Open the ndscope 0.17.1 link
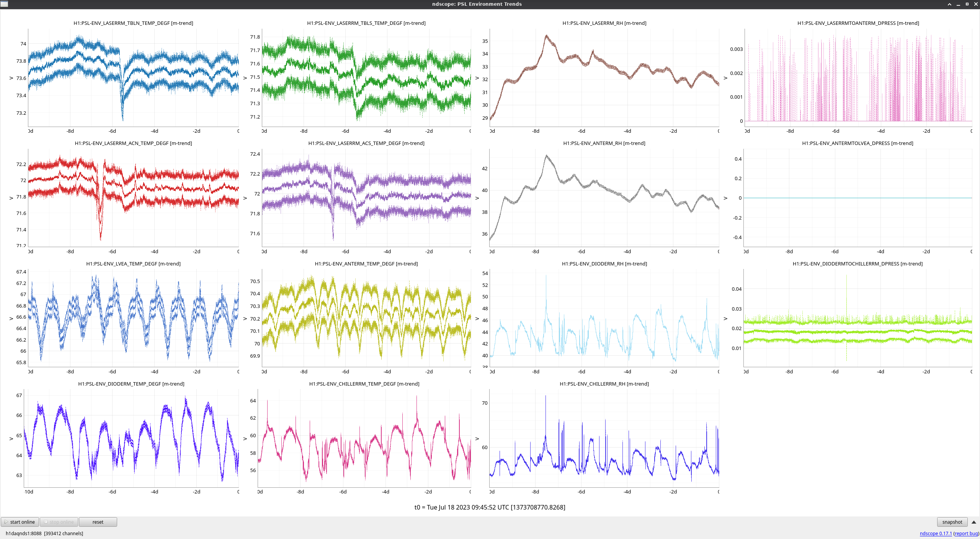Image resolution: width=980 pixels, height=539 pixels. [x=936, y=533]
